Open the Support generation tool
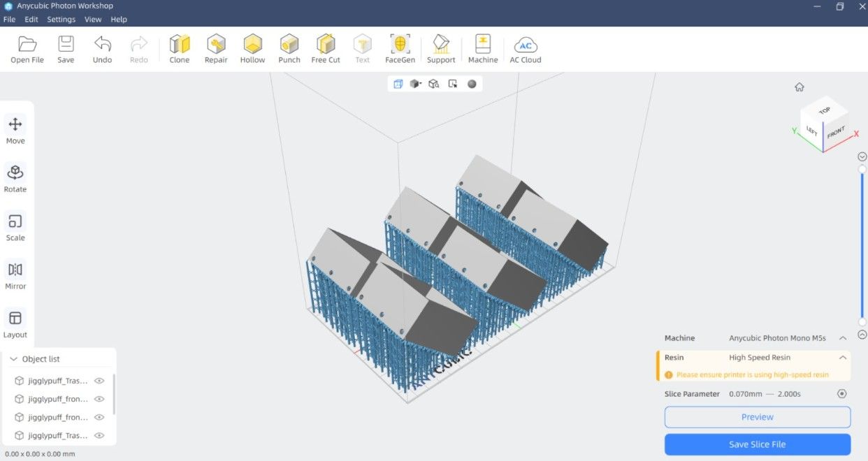Viewport: 868px width, 461px height. 441,49
